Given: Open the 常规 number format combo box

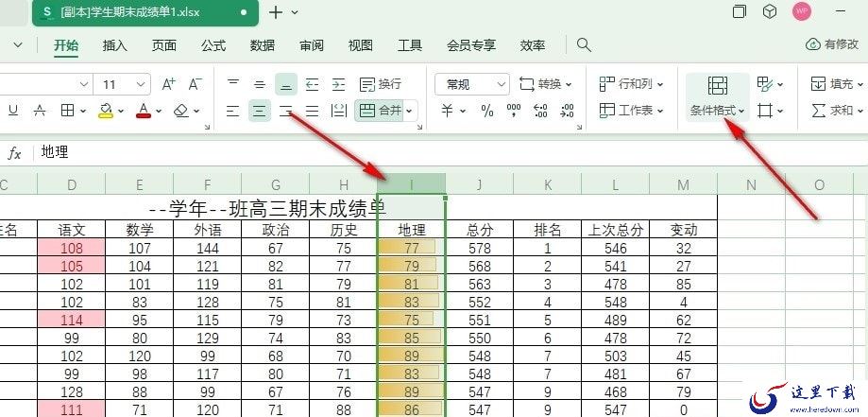Looking at the screenshot, I should click(x=472, y=84).
